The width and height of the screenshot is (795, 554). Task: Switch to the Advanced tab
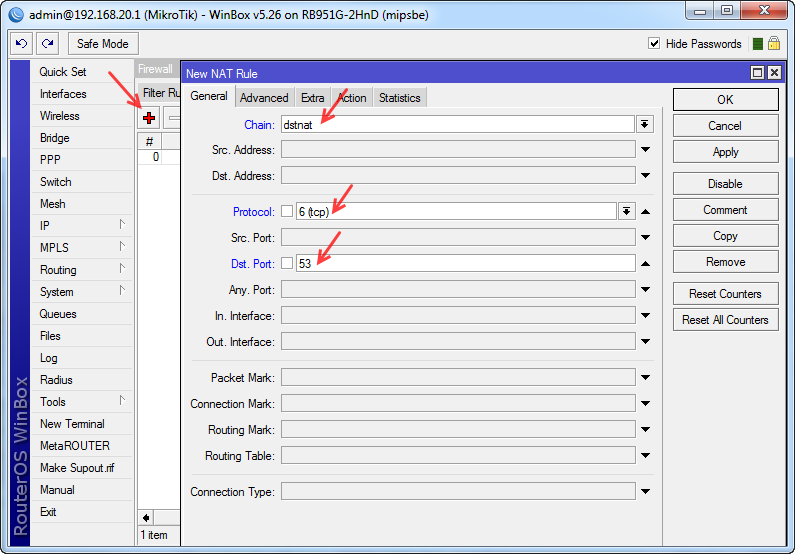[264, 97]
